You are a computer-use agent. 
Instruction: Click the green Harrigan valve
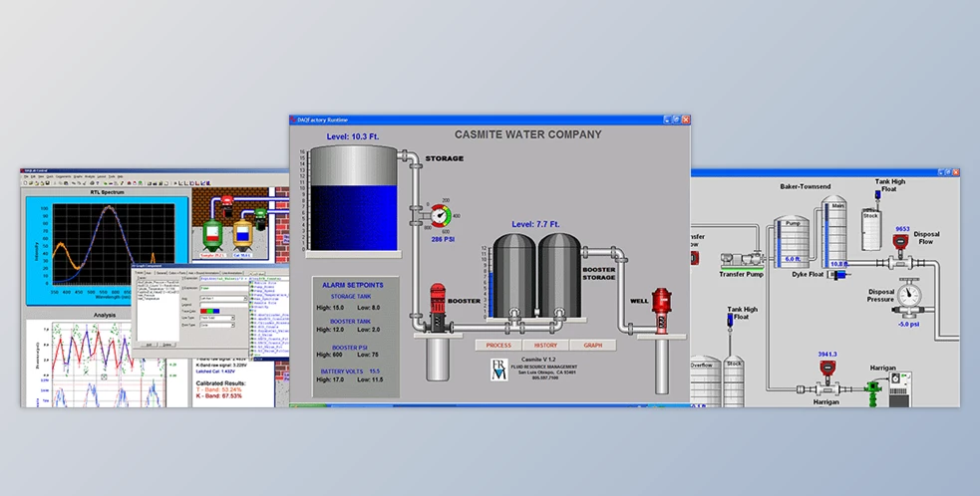coord(873,392)
